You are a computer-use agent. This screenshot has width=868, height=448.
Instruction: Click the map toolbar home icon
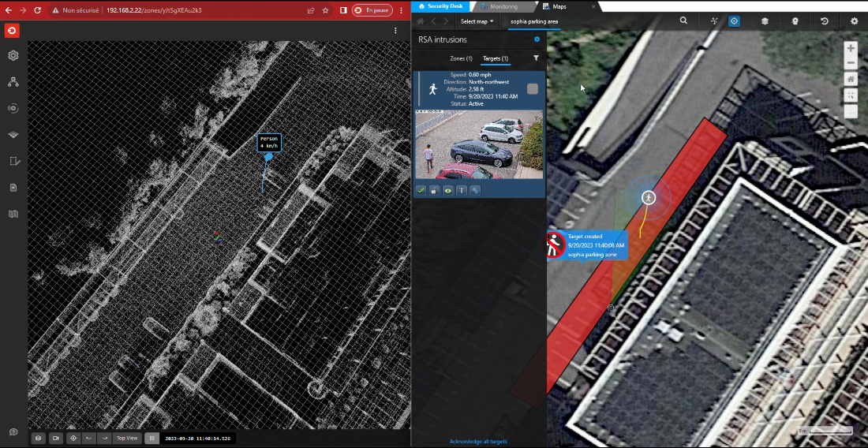click(x=420, y=21)
